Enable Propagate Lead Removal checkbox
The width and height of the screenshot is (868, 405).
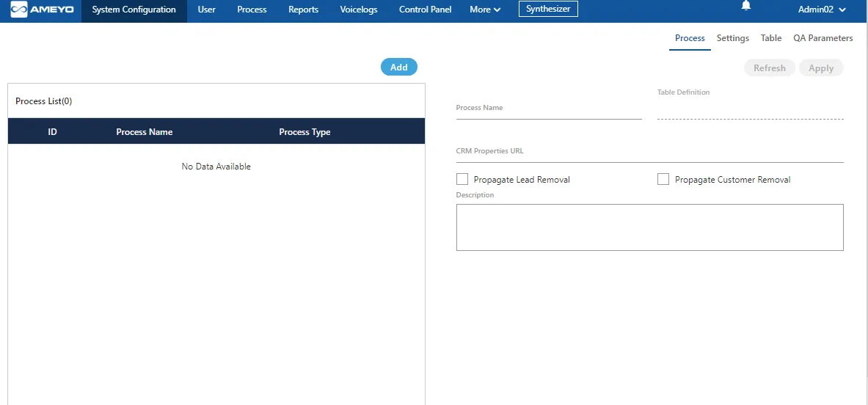tap(462, 179)
